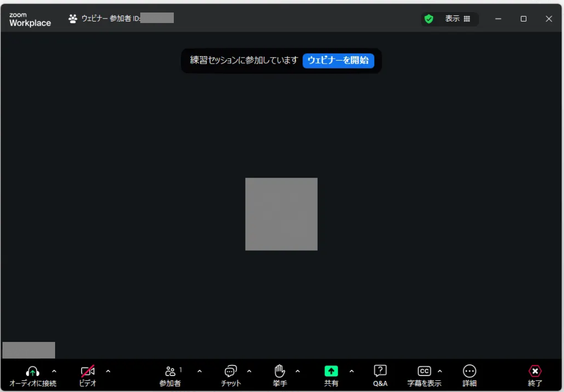The height and width of the screenshot is (392, 564).
Task: Raise hand using the hand icon
Action: pyautogui.click(x=279, y=371)
